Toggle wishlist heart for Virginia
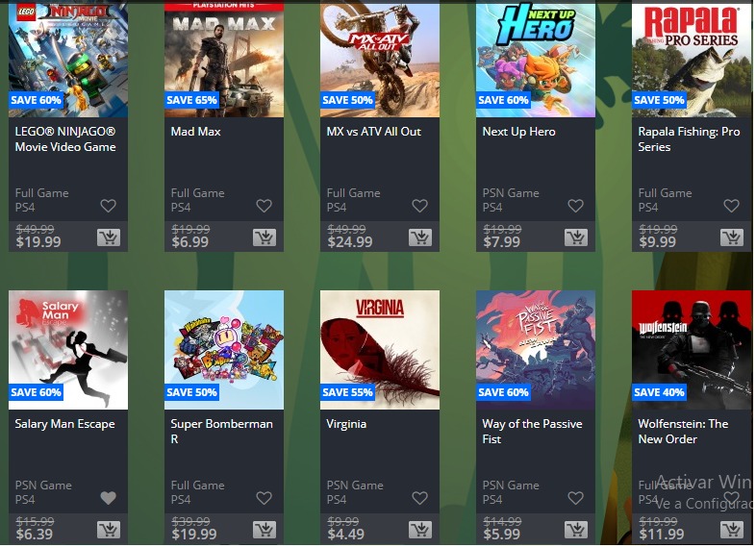This screenshot has width=756, height=548. coord(419,498)
